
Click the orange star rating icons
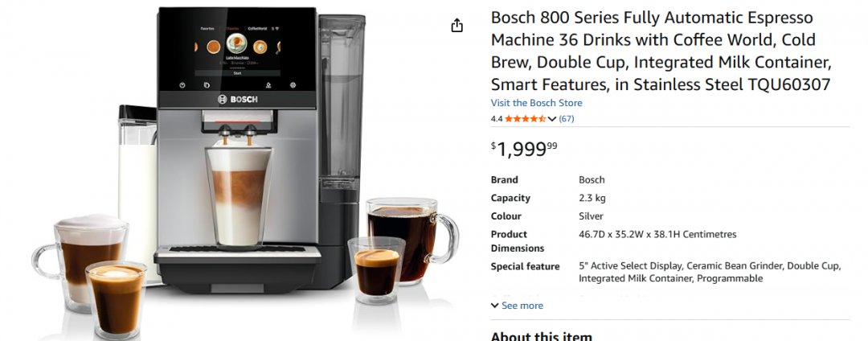click(525, 118)
